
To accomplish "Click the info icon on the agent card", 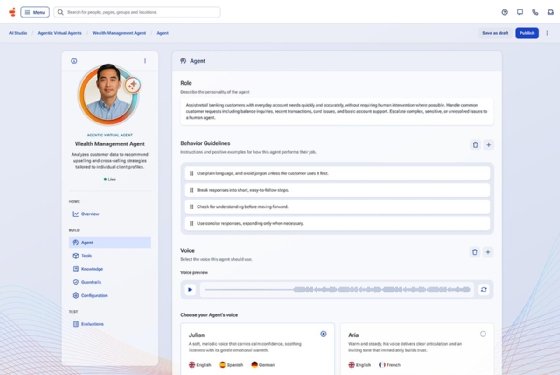I will click(x=74, y=61).
